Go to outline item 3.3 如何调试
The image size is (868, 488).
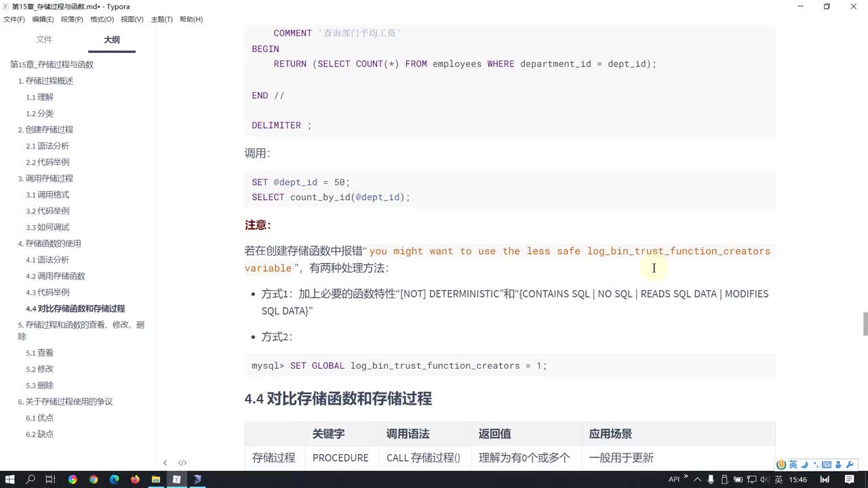pos(47,227)
